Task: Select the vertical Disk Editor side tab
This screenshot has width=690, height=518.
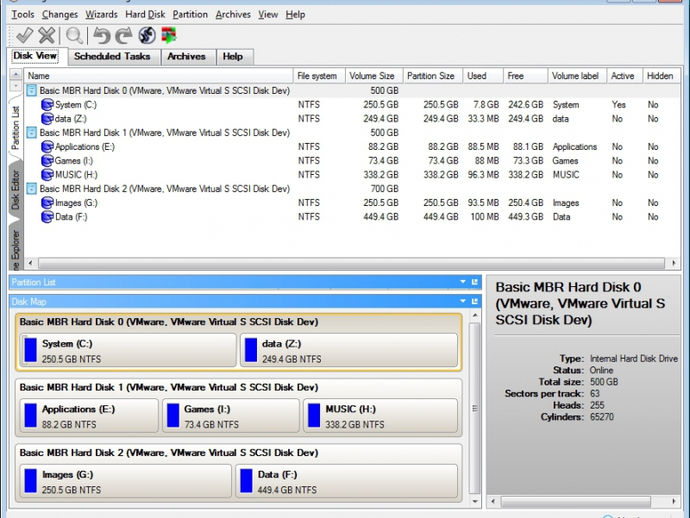Action: [15, 190]
